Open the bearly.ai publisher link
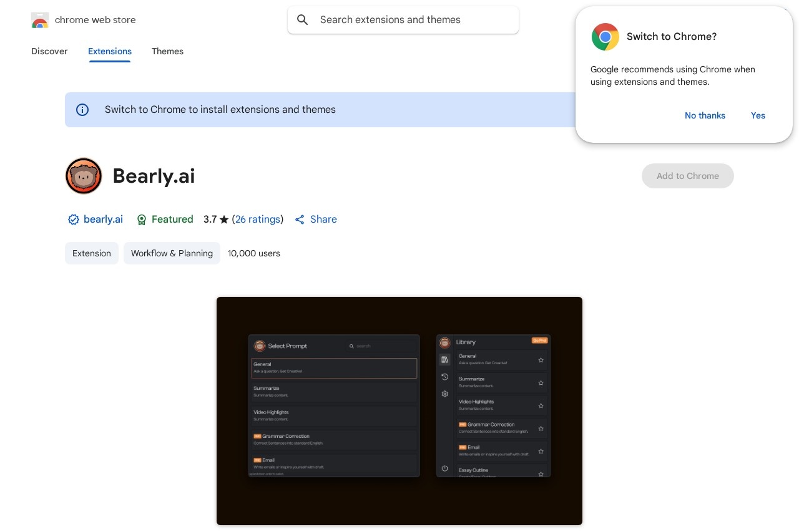 [x=103, y=220]
